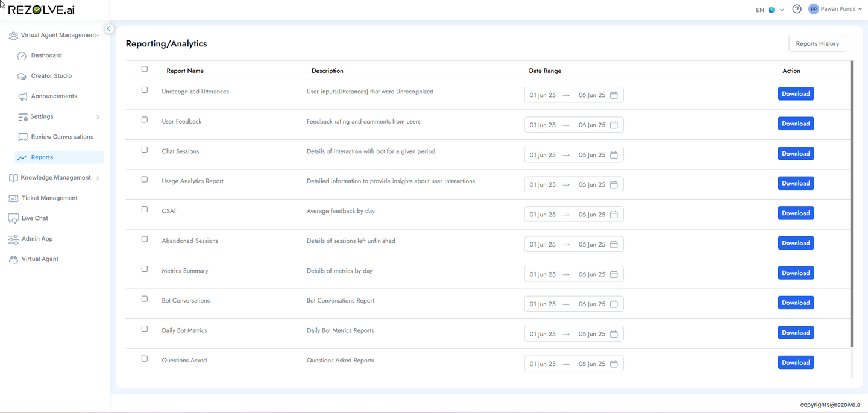
Task: Expand the Settings submenu arrow
Action: click(98, 117)
